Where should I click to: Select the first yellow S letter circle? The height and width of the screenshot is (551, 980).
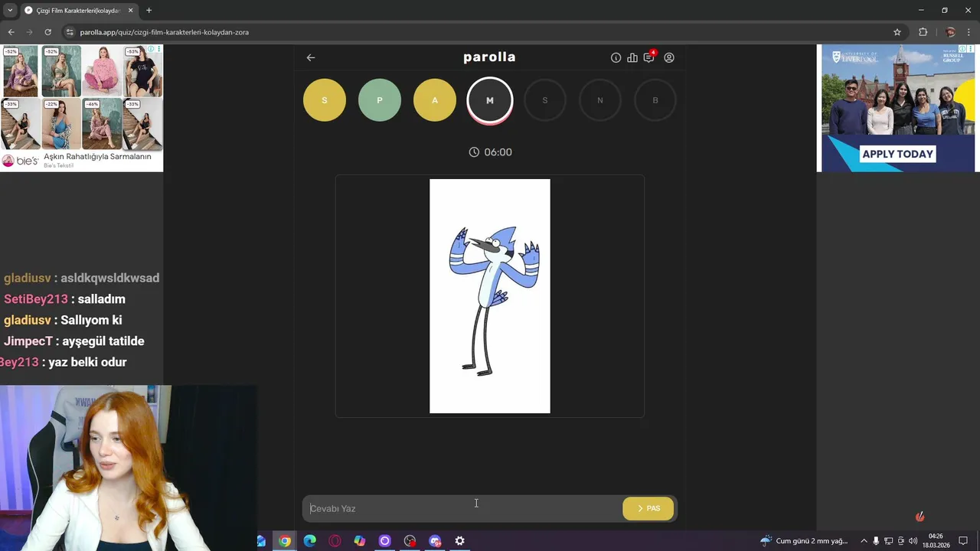point(325,100)
